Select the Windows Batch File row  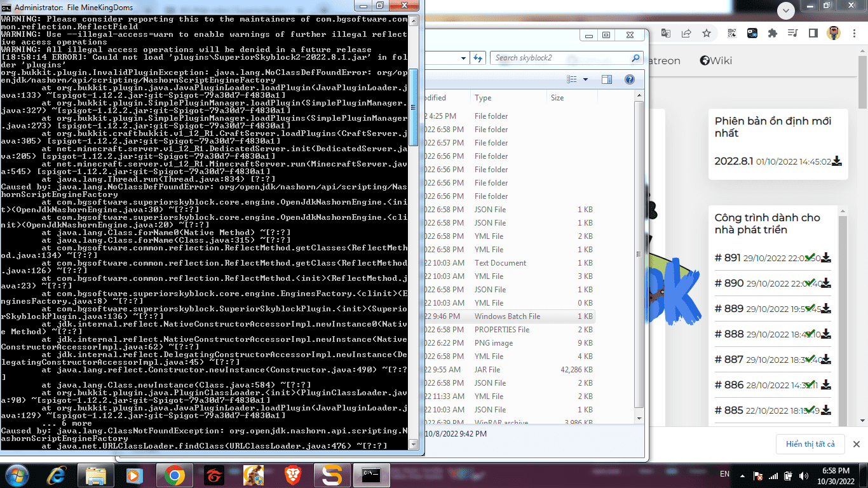tap(510, 316)
